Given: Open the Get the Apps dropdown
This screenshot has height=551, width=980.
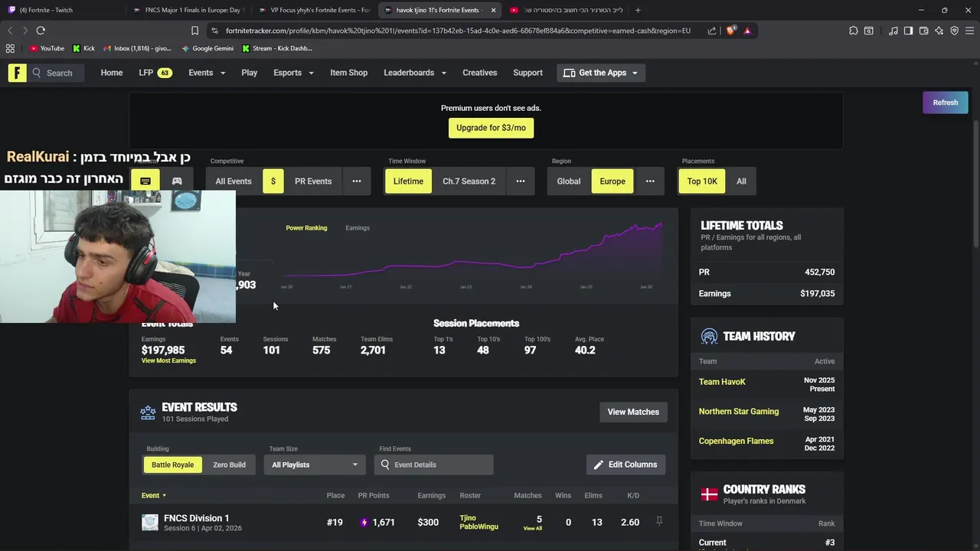Looking at the screenshot, I should [600, 73].
